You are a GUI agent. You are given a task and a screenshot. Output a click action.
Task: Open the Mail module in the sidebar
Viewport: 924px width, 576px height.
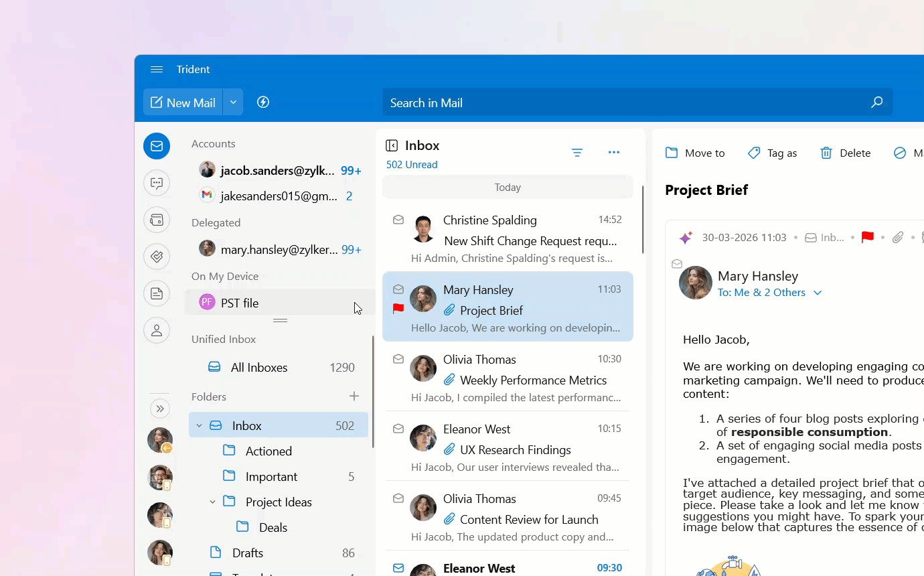click(157, 146)
